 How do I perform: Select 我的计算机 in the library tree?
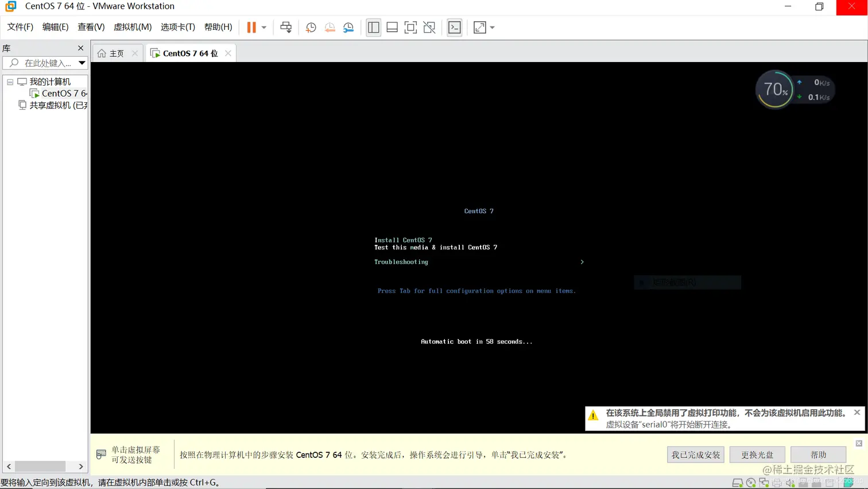tap(50, 82)
